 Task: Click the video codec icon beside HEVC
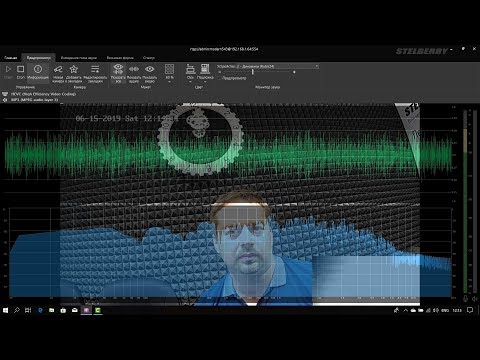pyautogui.click(x=5, y=94)
